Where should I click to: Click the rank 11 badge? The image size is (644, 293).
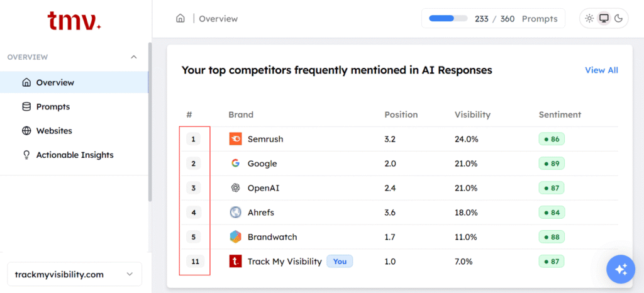coord(195,262)
